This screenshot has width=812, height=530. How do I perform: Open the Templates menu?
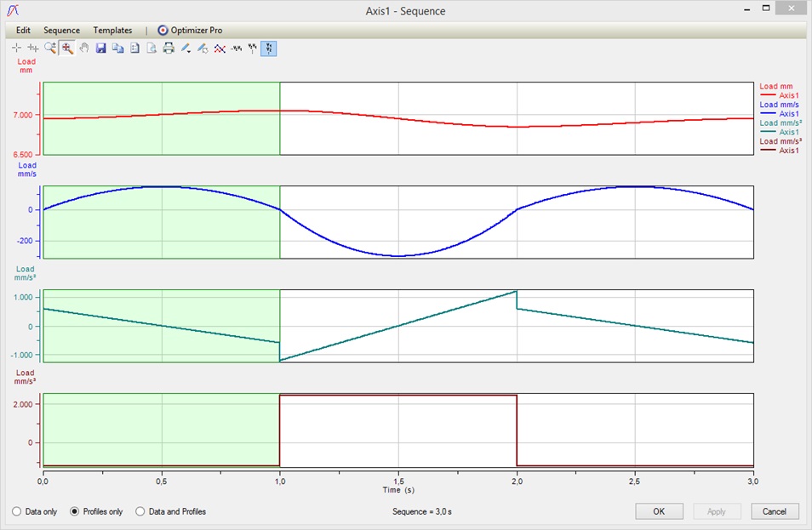(x=112, y=30)
